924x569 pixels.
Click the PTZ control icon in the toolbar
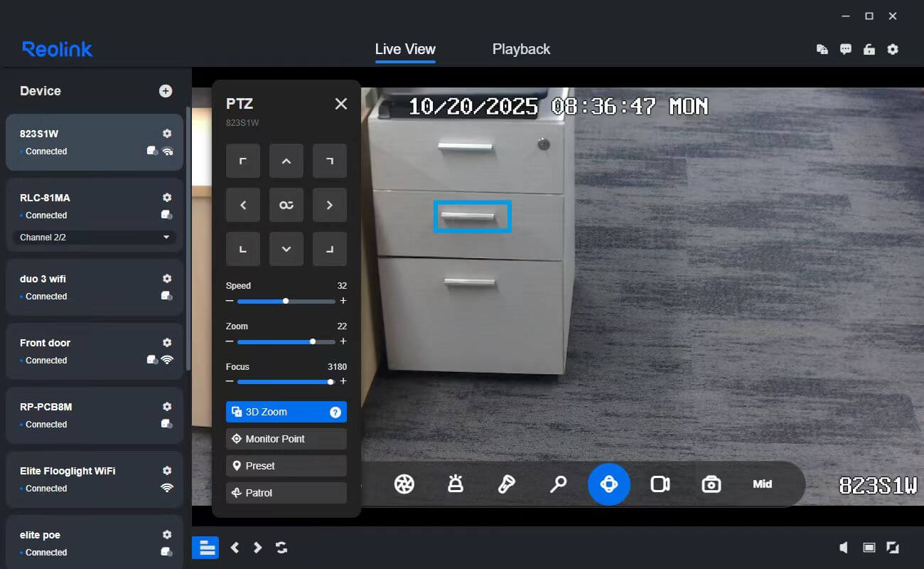click(x=608, y=484)
